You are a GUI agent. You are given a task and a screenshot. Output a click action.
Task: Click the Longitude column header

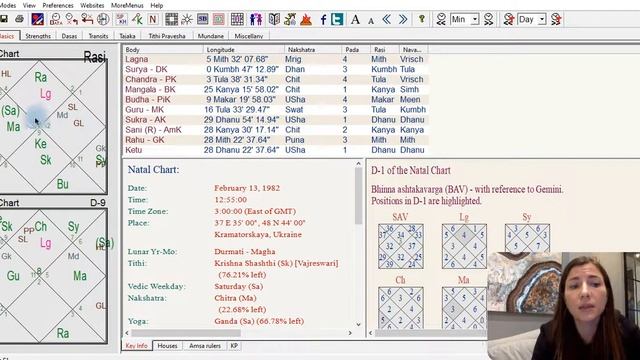click(243, 49)
